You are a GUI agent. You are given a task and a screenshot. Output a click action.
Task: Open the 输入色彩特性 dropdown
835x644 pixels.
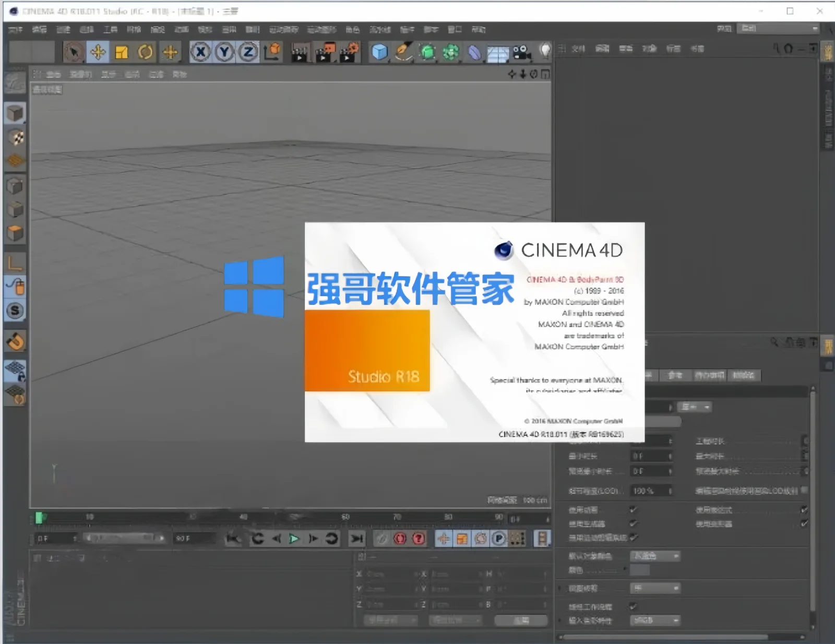(x=655, y=621)
